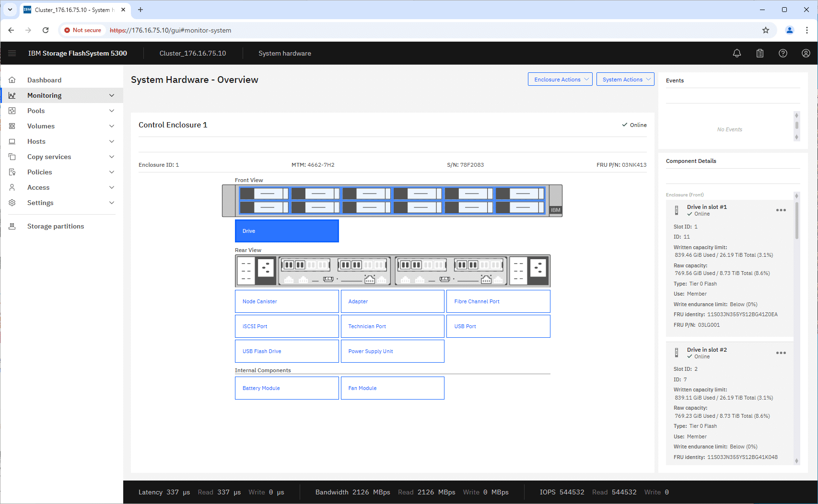Viewport: 818px width, 504px height.
Task: Select the USB Port component
Action: click(498, 326)
